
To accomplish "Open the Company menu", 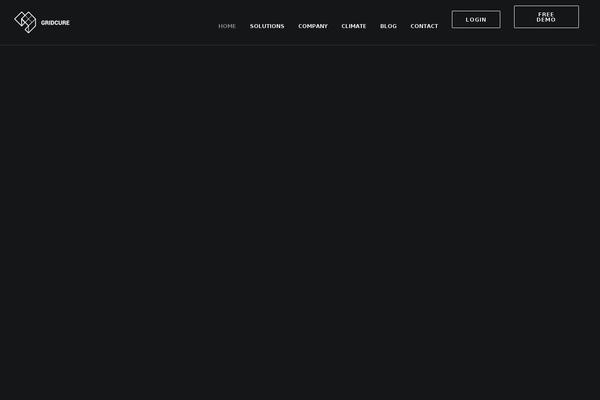I will tap(313, 26).
